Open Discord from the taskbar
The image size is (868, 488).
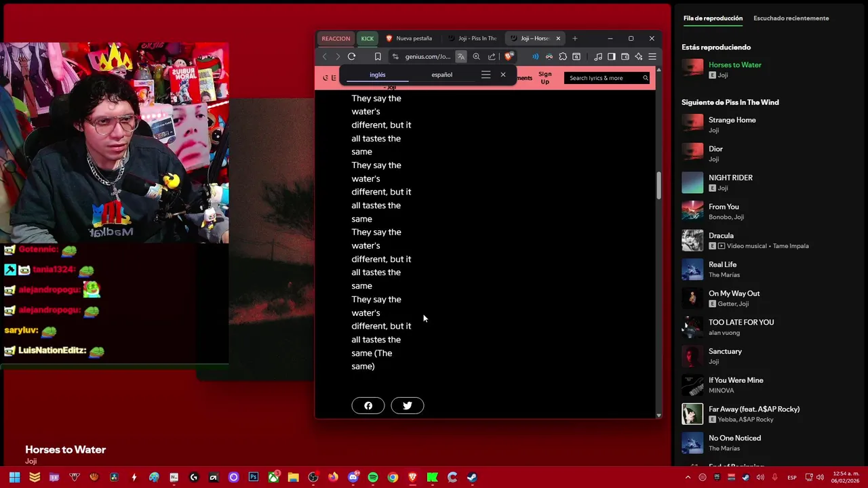pyautogui.click(x=353, y=477)
